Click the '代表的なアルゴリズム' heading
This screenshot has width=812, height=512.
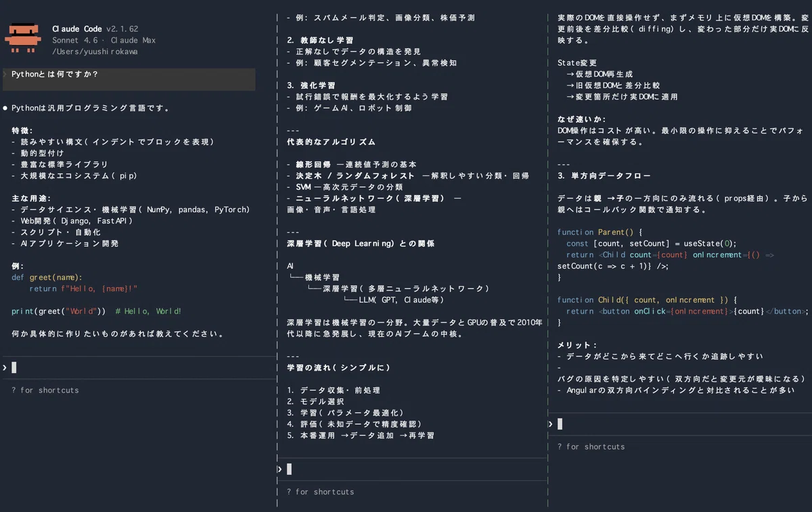tap(331, 142)
